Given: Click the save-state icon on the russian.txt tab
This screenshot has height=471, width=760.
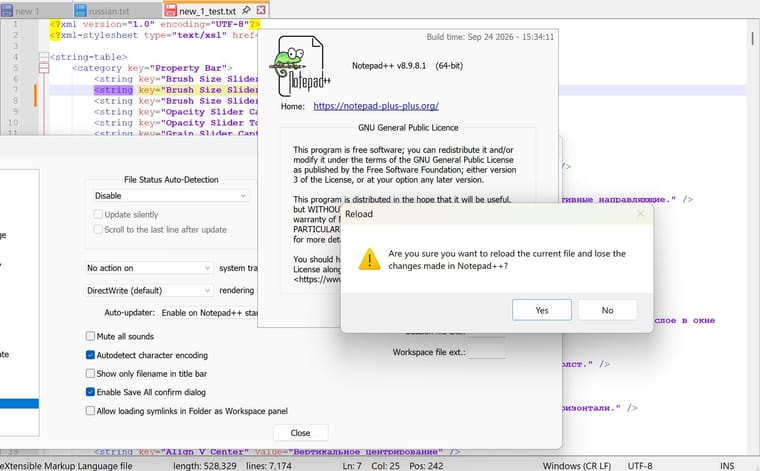Looking at the screenshot, I should click(x=80, y=11).
